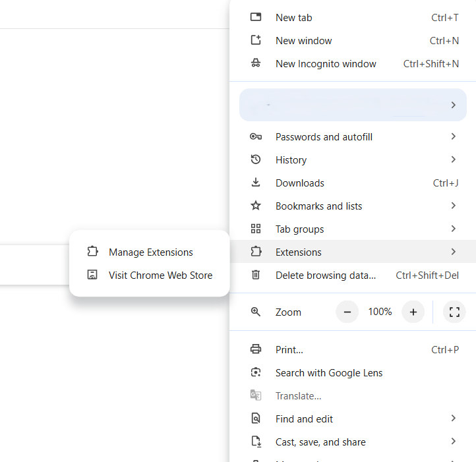This screenshot has width=476, height=462.
Task: Zoom in with the plus button
Action: (413, 312)
